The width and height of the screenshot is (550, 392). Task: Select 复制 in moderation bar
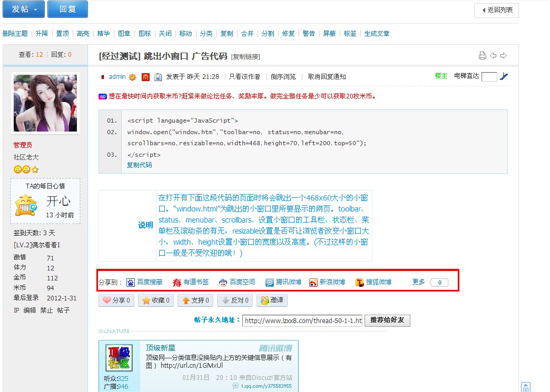pos(227,34)
